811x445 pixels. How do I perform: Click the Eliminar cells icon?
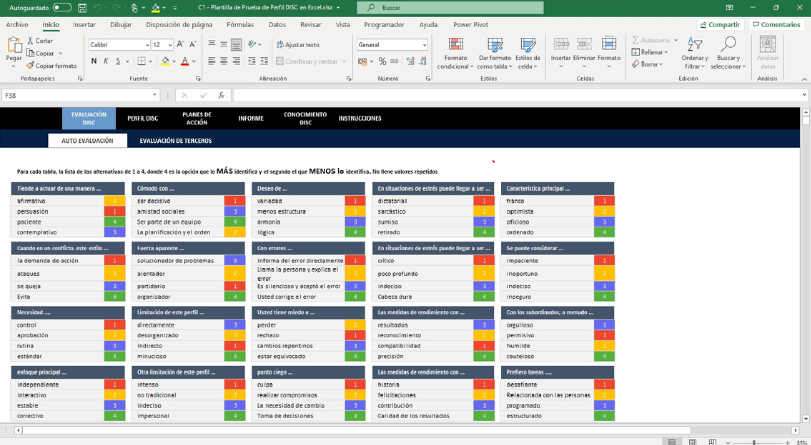(584, 44)
